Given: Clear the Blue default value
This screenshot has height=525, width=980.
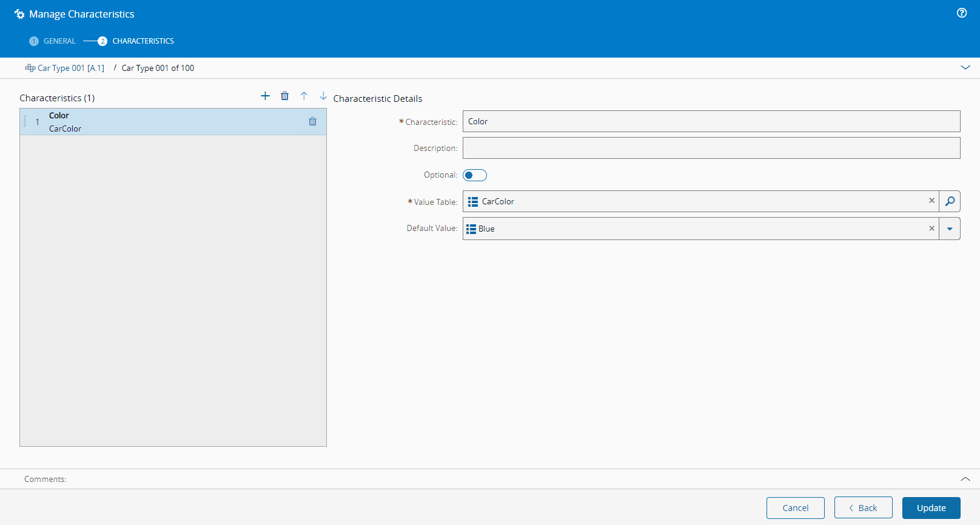Looking at the screenshot, I should [x=931, y=229].
